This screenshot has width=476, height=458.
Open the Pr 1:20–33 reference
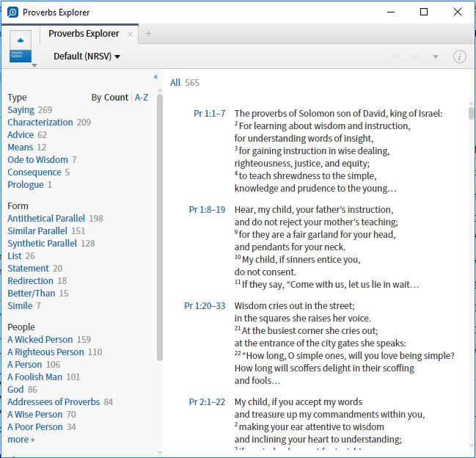(205, 306)
